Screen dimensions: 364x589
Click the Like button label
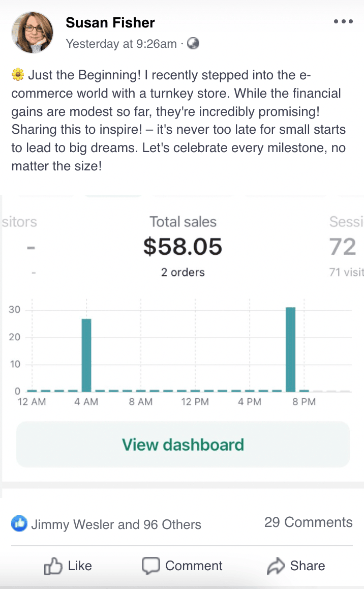click(80, 566)
